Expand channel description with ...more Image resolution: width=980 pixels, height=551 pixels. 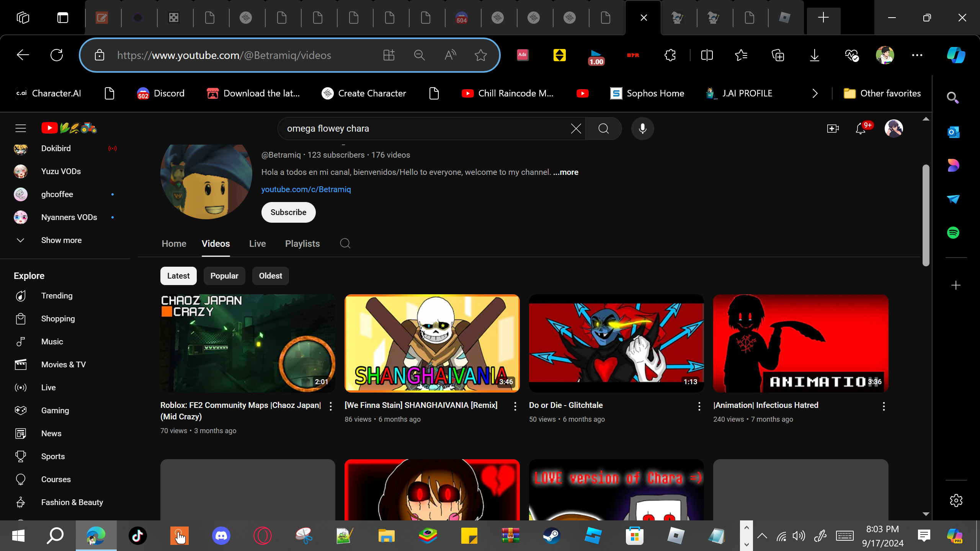click(565, 172)
